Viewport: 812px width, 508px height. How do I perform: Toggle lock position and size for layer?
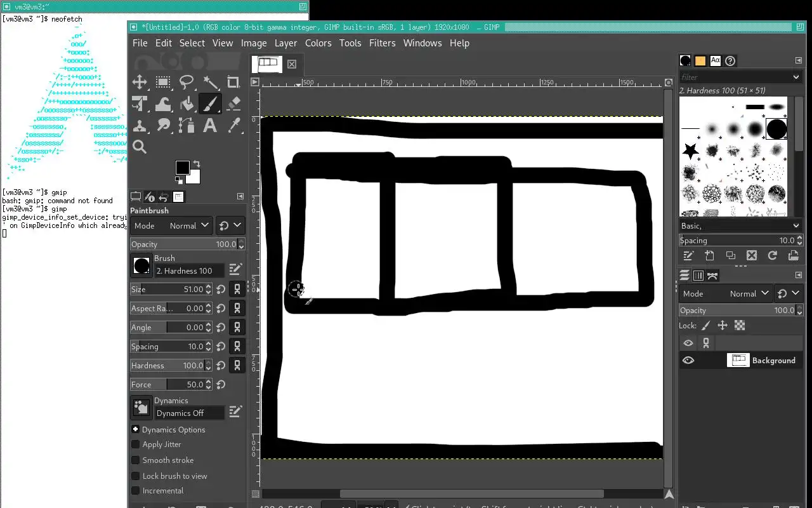[723, 325]
